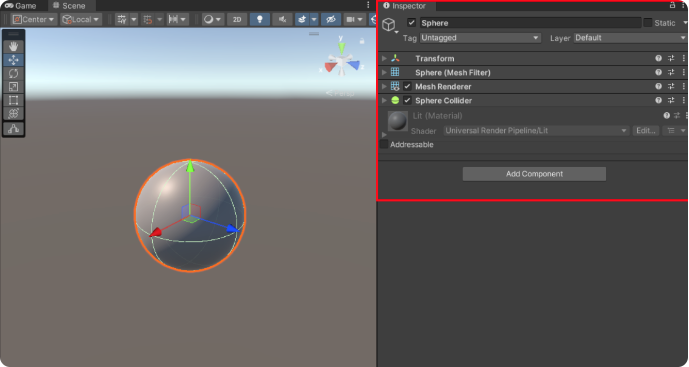Click the Lit material preview thumbnail
The height and width of the screenshot is (367, 689).
pos(398,121)
